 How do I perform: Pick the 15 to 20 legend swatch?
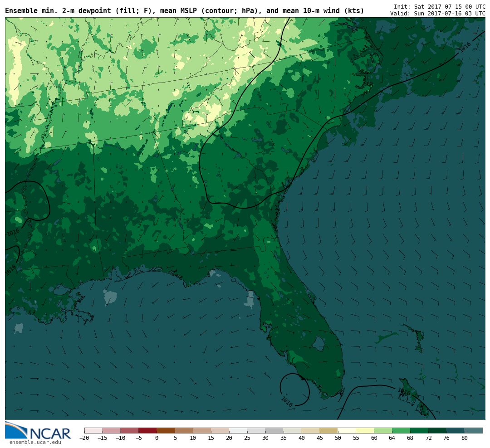pos(220,430)
